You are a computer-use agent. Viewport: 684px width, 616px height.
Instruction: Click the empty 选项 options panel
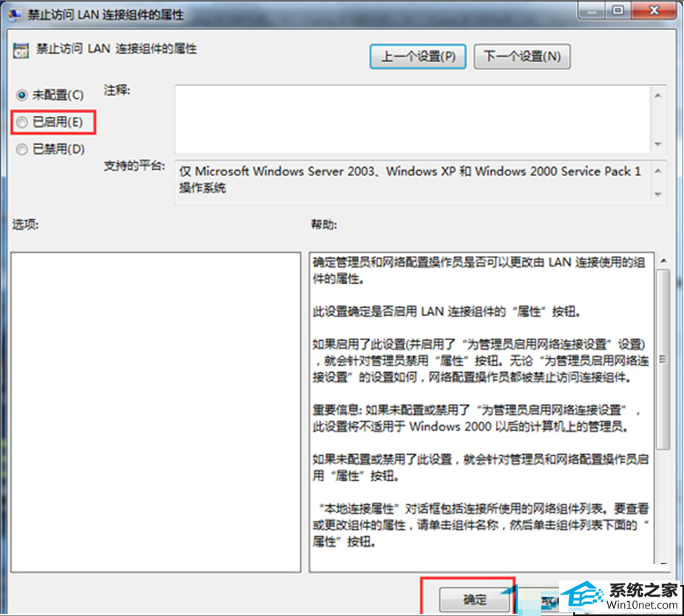click(156, 412)
